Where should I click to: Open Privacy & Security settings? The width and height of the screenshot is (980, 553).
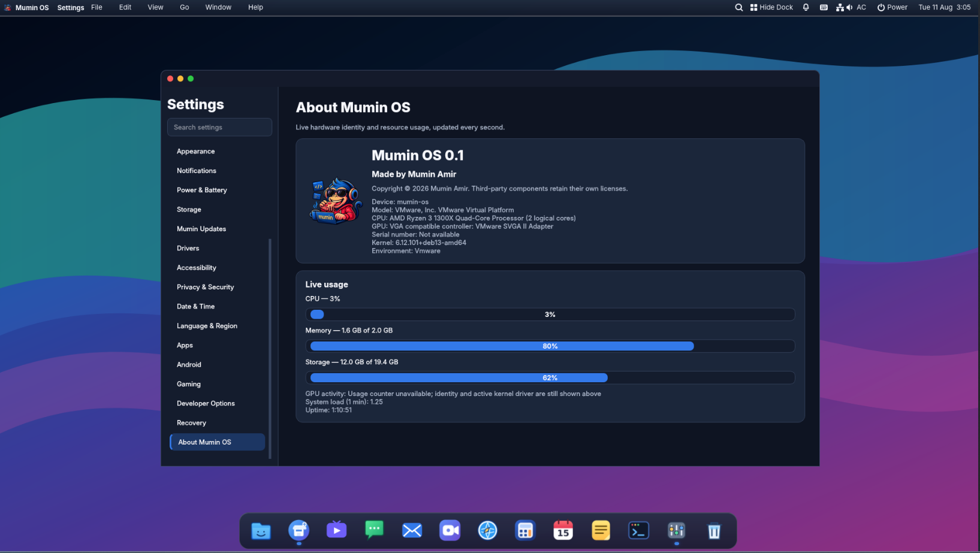pos(218,287)
